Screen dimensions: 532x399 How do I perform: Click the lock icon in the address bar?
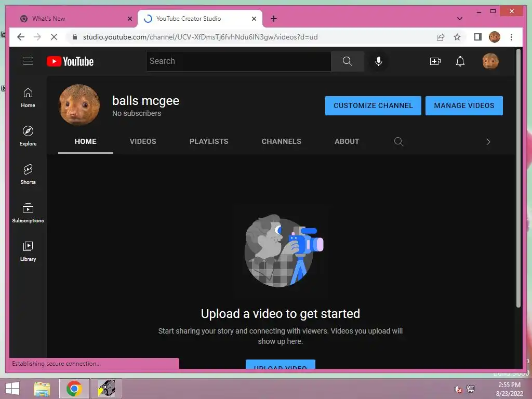pyautogui.click(x=75, y=37)
